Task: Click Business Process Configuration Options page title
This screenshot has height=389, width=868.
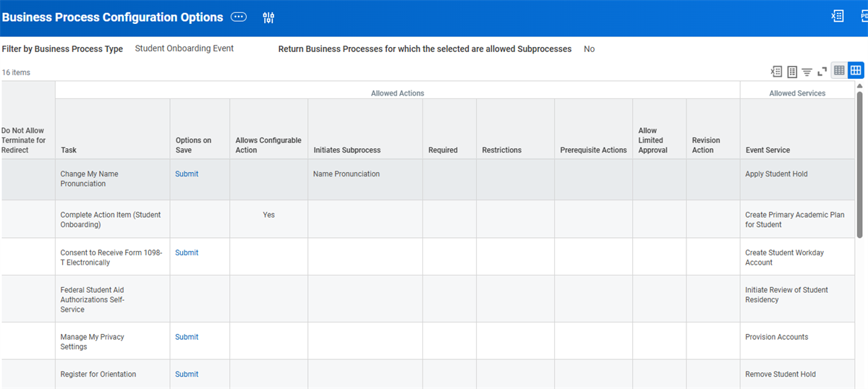Action: (112, 17)
